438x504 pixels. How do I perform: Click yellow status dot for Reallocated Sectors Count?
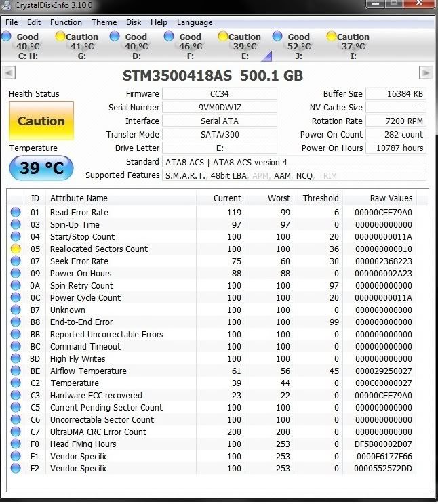click(16, 249)
